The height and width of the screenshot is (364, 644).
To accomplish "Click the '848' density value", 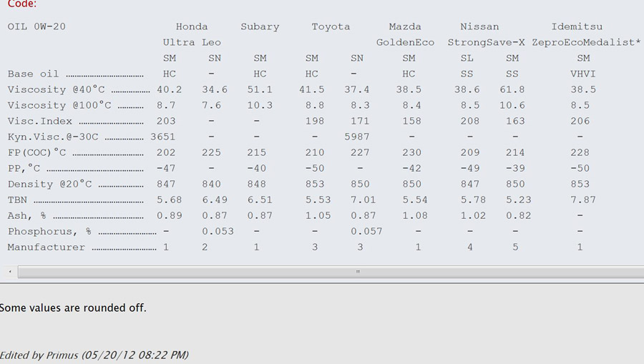I will (257, 184).
